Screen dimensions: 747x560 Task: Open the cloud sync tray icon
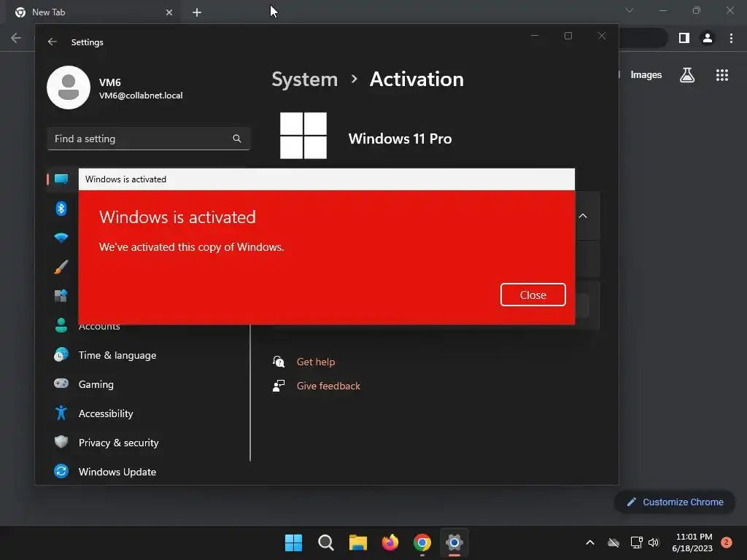click(x=614, y=542)
